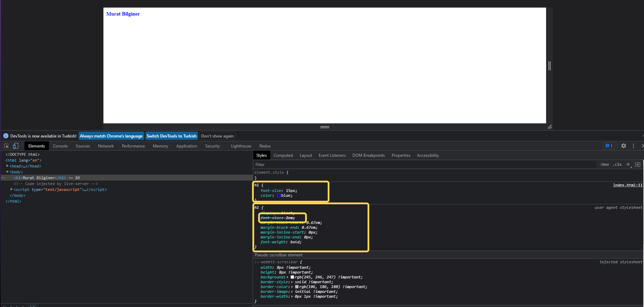Open the blue color swatch picker
This screenshot has width=644, height=307.
pos(279,196)
